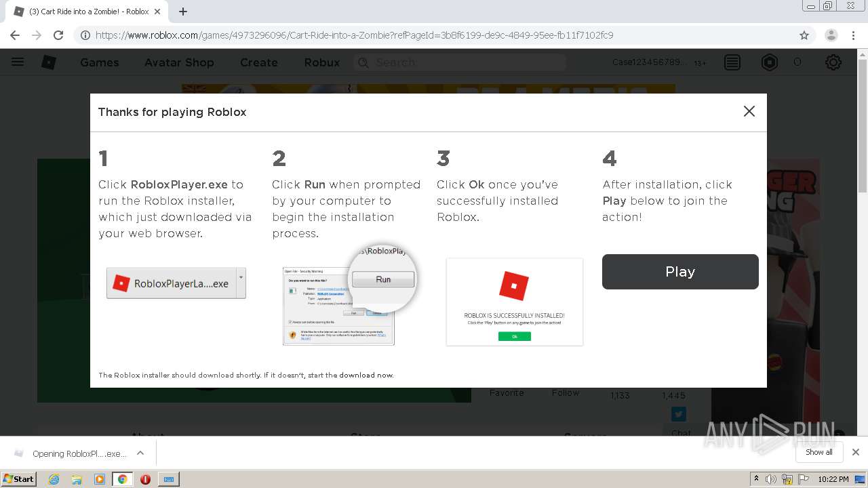Click the Roblox successfully installed illustration

515,302
